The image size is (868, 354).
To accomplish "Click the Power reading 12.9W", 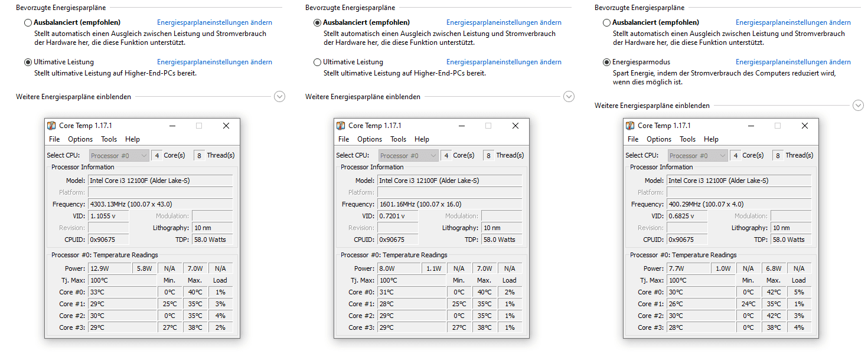I will (x=110, y=268).
